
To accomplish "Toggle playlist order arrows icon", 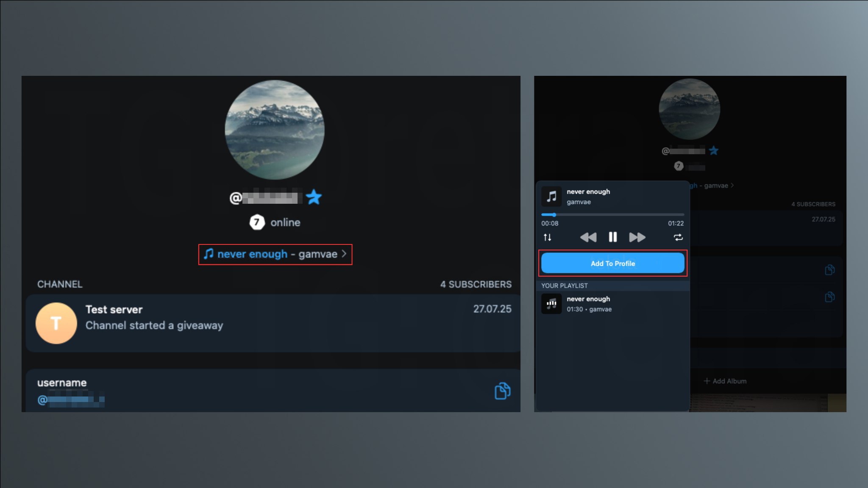I will point(547,237).
